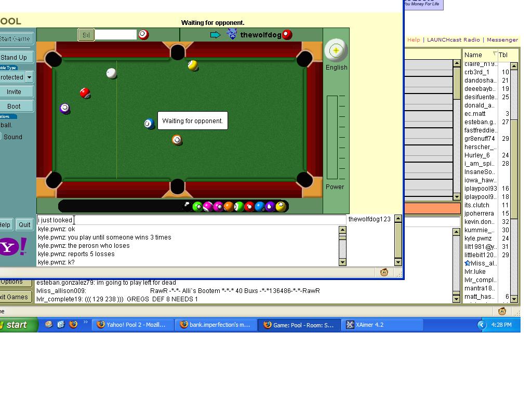This screenshot has width=532, height=399.
Task: Click the Firefox quick launch icon
Action: coord(73,324)
